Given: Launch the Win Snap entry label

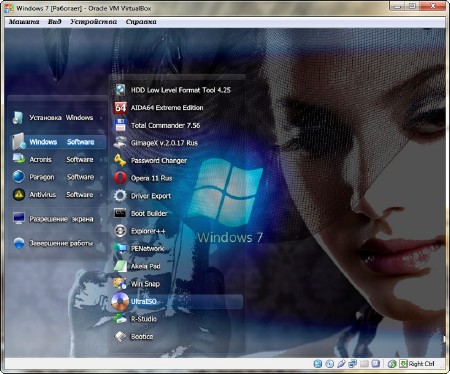Looking at the screenshot, I should pos(145,284).
